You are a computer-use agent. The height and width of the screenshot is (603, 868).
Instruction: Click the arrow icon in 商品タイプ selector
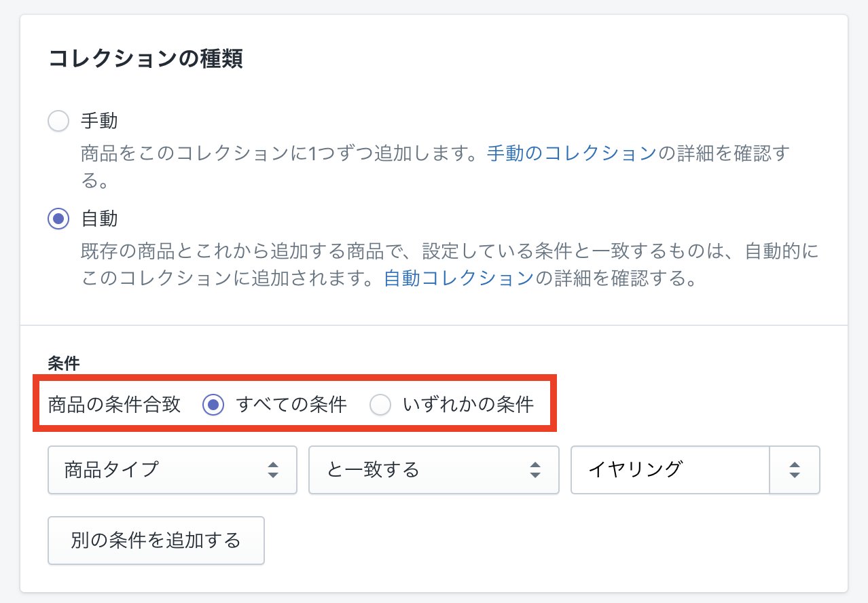point(273,469)
